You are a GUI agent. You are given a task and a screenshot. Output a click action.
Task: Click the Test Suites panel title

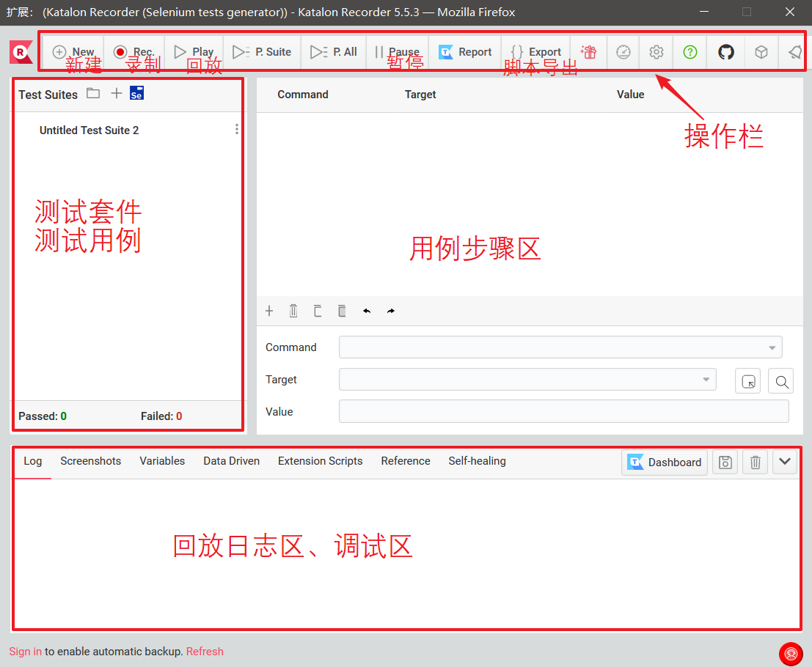click(x=48, y=95)
